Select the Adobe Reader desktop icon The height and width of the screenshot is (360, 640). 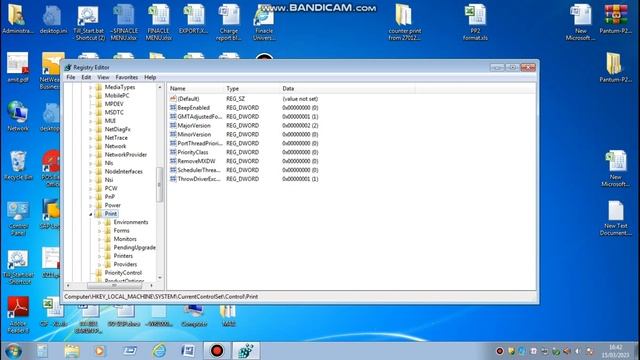18,315
